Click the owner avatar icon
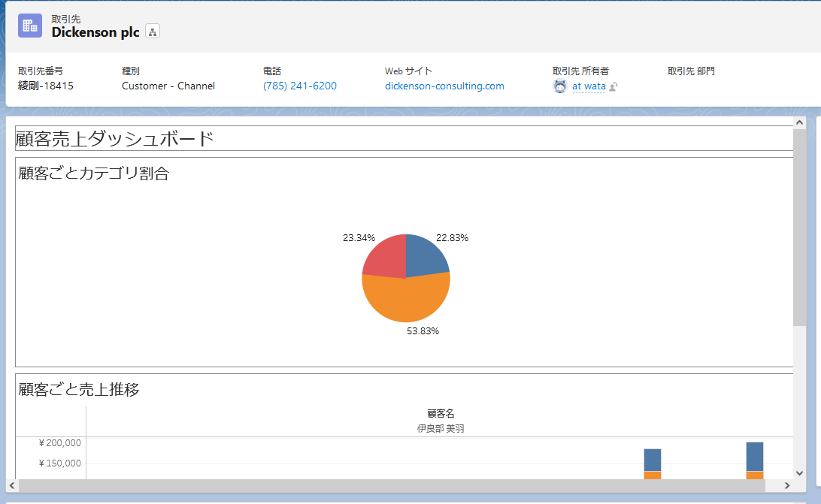This screenshot has height=504, width=821. (559, 86)
